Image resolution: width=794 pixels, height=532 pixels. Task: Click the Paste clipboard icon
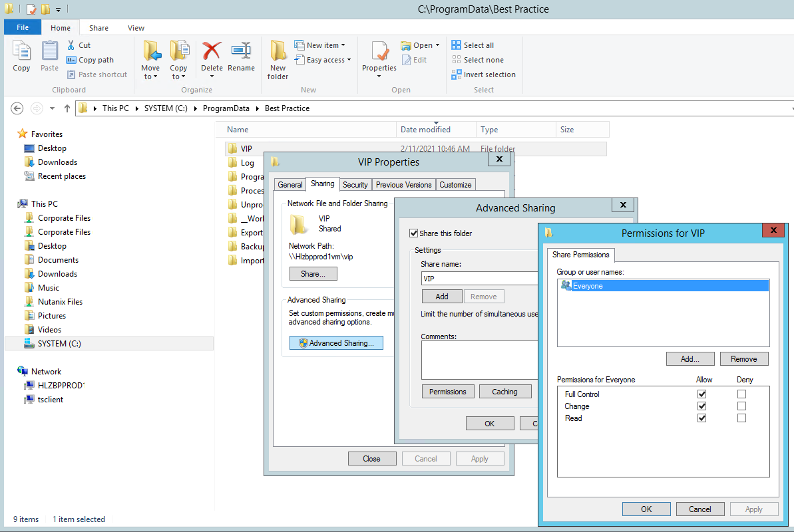tap(50, 51)
